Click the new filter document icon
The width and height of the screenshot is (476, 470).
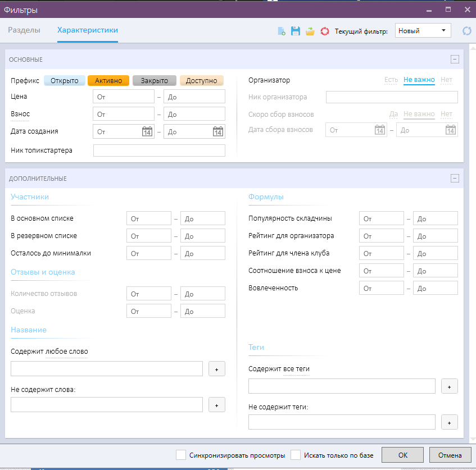tap(282, 31)
